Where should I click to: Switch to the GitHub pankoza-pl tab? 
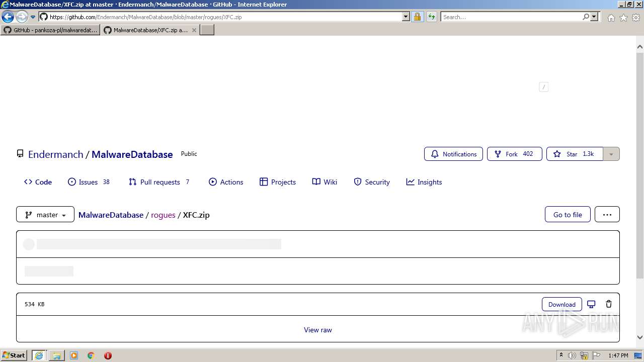coord(50,30)
